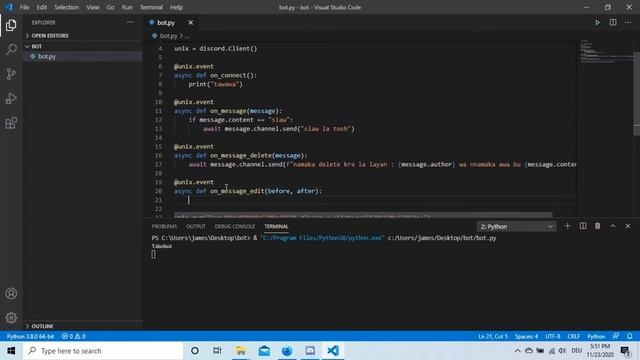Open Explorer views ellipsis menu
This screenshot has height=360, width=640.
[x=130, y=22]
